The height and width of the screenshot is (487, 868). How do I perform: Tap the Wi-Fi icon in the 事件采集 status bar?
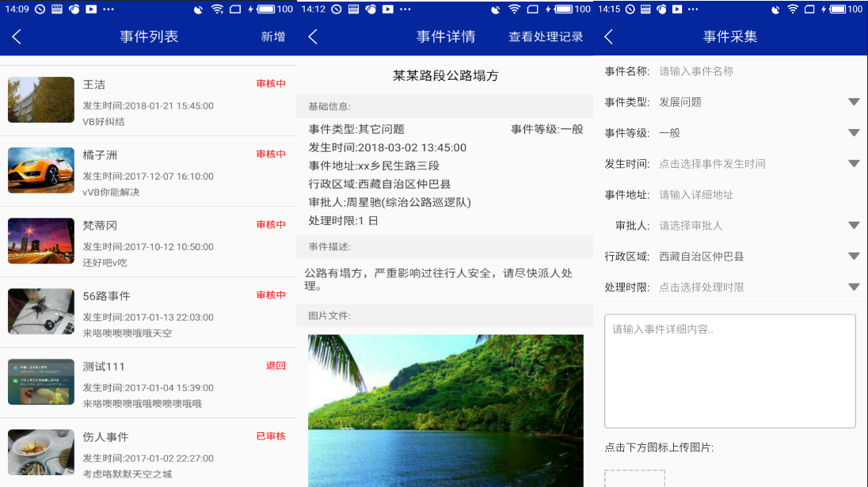[793, 10]
